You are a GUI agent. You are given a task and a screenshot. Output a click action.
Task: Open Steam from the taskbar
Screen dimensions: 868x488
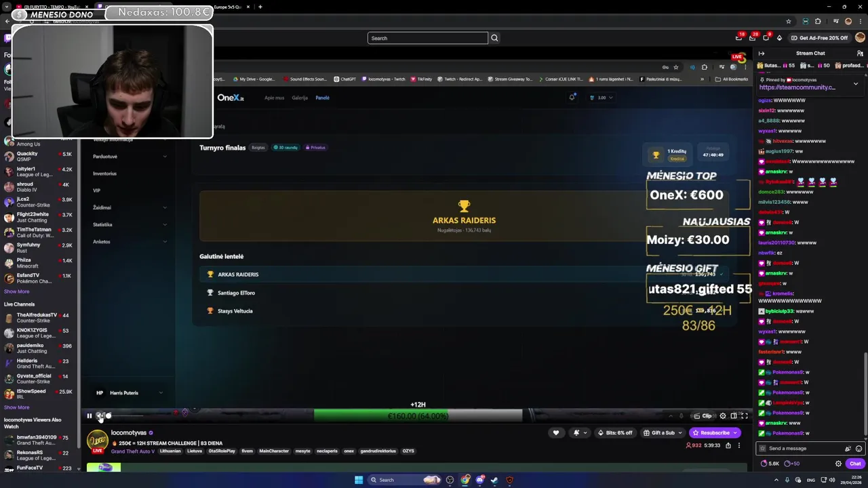pyautogui.click(x=495, y=480)
